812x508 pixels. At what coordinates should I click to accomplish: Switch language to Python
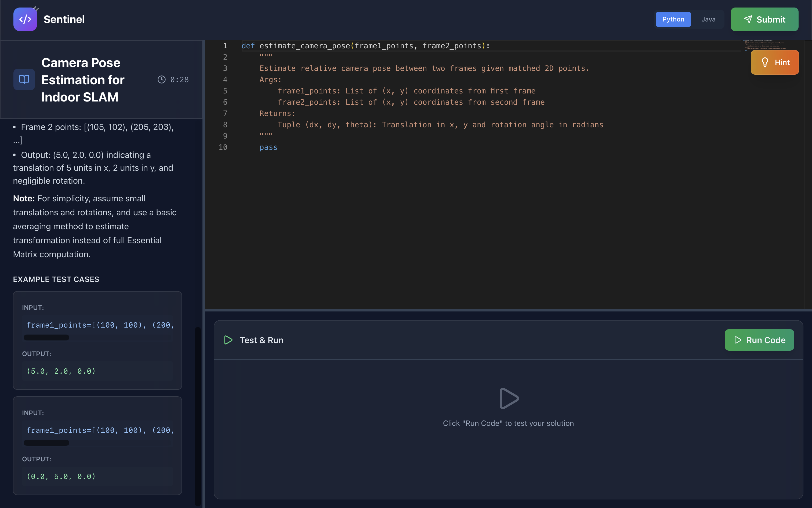pos(673,20)
